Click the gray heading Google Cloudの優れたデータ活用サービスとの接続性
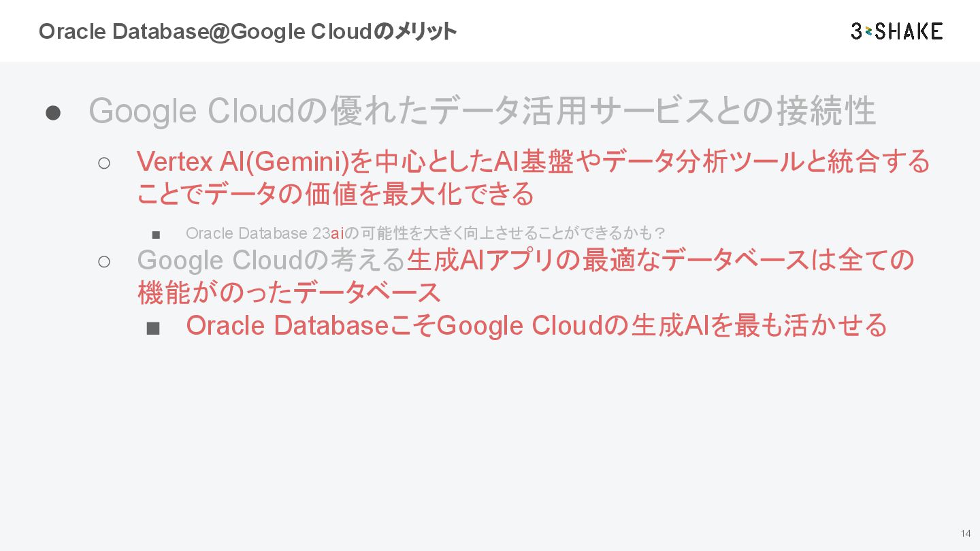 [482, 111]
